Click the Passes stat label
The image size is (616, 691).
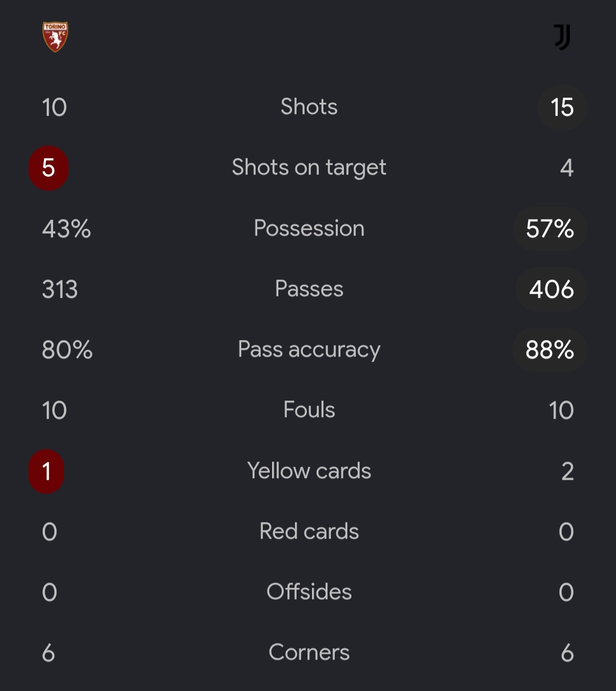[309, 289]
